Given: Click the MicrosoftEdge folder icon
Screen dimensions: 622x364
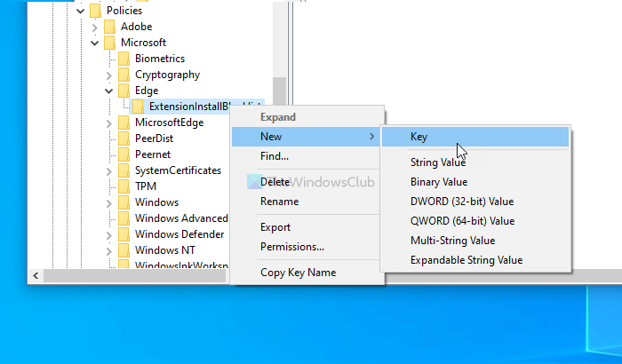Looking at the screenshot, I should [x=124, y=123].
